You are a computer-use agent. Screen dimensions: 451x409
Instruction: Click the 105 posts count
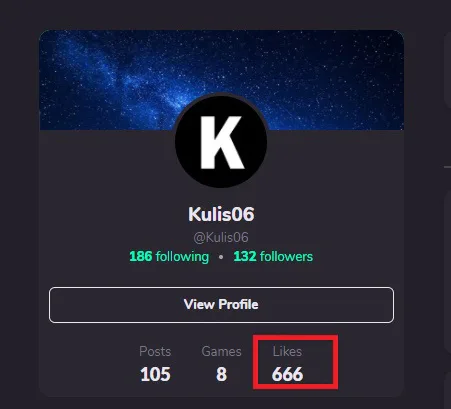(155, 374)
